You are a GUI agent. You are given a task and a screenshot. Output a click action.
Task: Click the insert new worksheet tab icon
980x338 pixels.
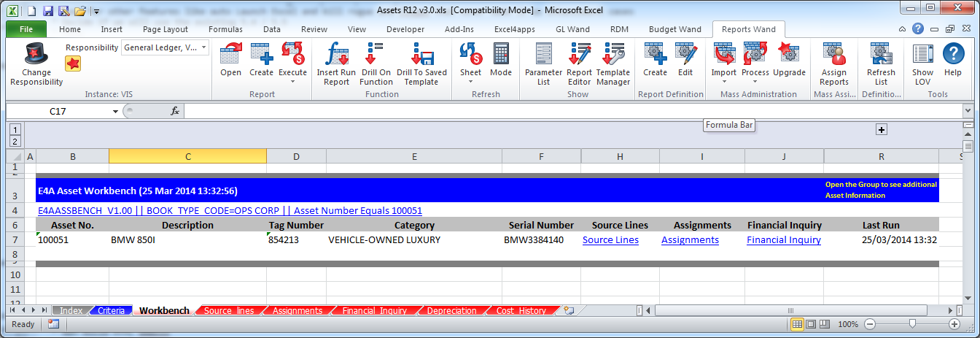(568, 310)
